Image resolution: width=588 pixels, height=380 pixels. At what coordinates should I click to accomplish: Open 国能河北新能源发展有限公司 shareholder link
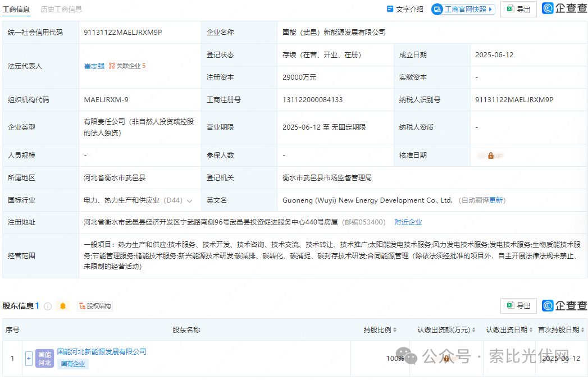(102, 351)
